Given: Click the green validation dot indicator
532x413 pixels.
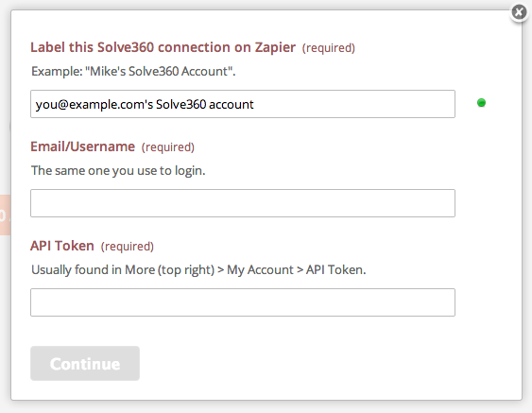Looking at the screenshot, I should [481, 102].
